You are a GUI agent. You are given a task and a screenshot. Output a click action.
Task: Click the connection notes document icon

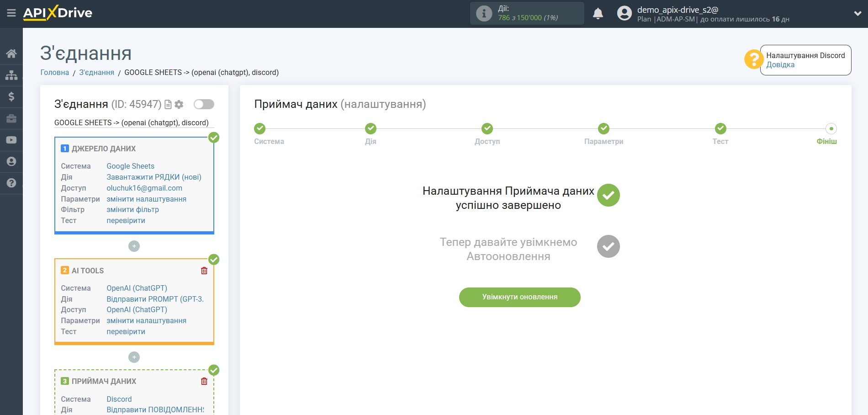coord(168,105)
